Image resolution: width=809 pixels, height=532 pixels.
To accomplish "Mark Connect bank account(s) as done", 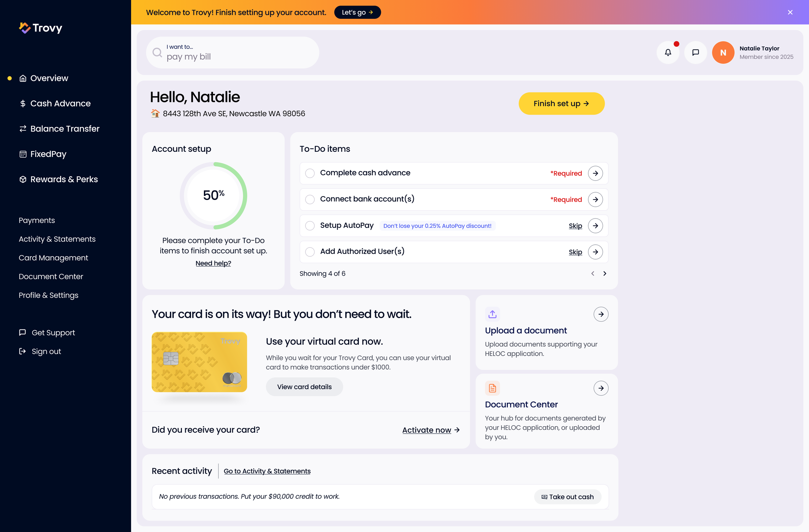I will coord(310,199).
